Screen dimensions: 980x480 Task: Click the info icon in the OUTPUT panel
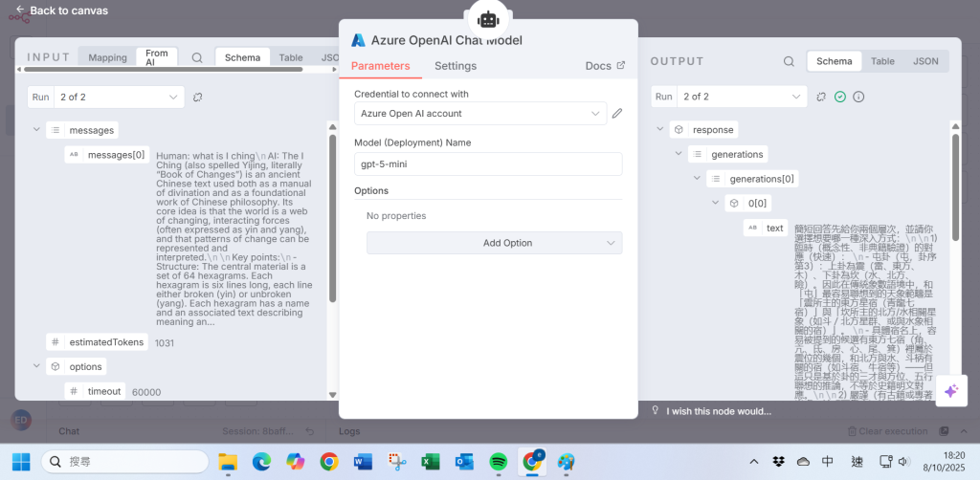click(858, 97)
